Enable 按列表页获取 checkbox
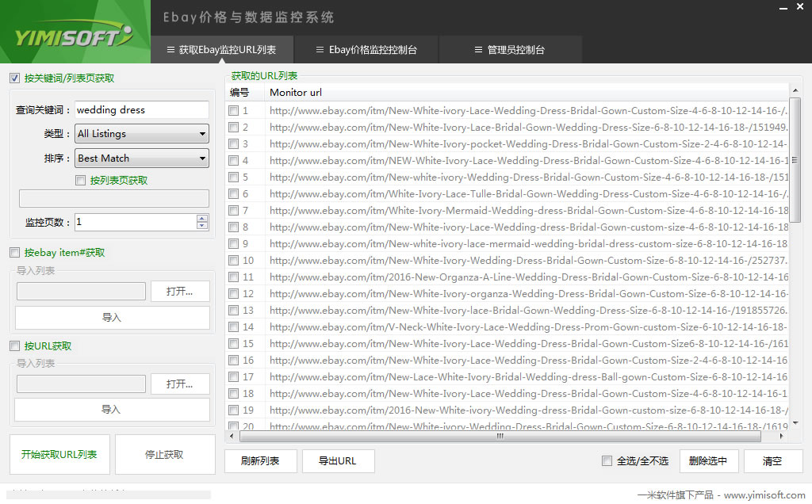This screenshot has width=812, height=504. pyautogui.click(x=80, y=180)
